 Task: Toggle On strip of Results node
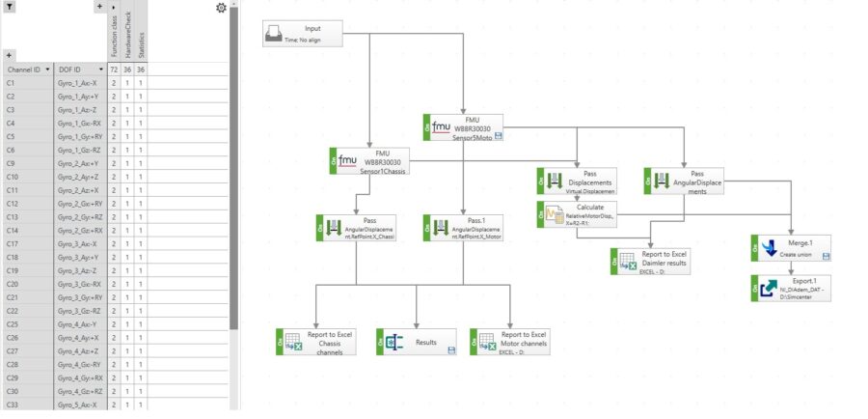point(380,342)
